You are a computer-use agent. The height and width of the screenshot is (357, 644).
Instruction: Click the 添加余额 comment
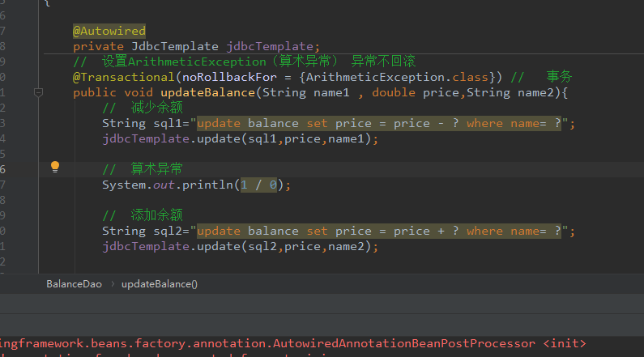[142, 215]
